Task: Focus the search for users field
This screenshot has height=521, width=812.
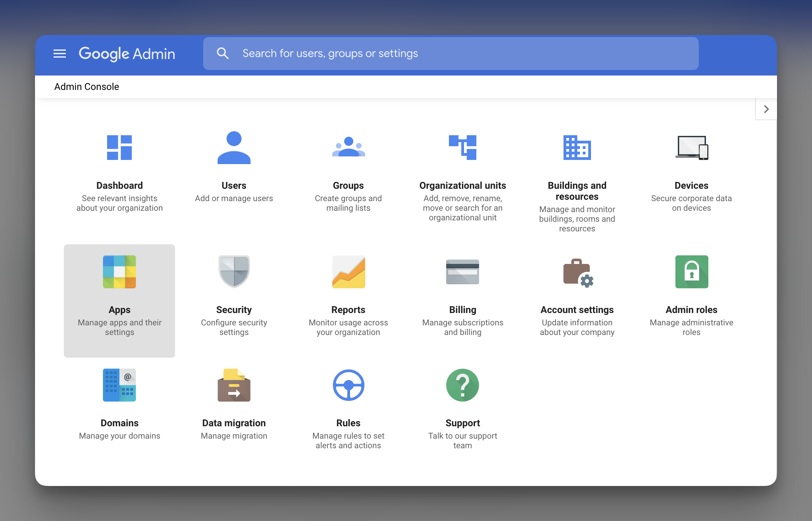Action: click(451, 54)
